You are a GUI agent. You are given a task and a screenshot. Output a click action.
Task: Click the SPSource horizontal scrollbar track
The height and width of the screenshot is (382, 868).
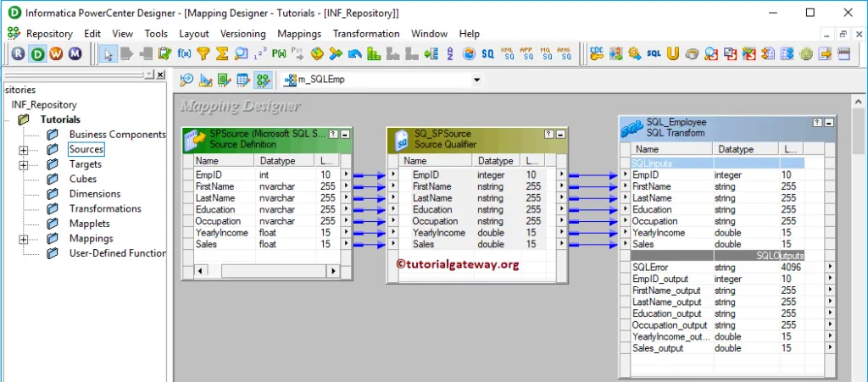tap(274, 271)
